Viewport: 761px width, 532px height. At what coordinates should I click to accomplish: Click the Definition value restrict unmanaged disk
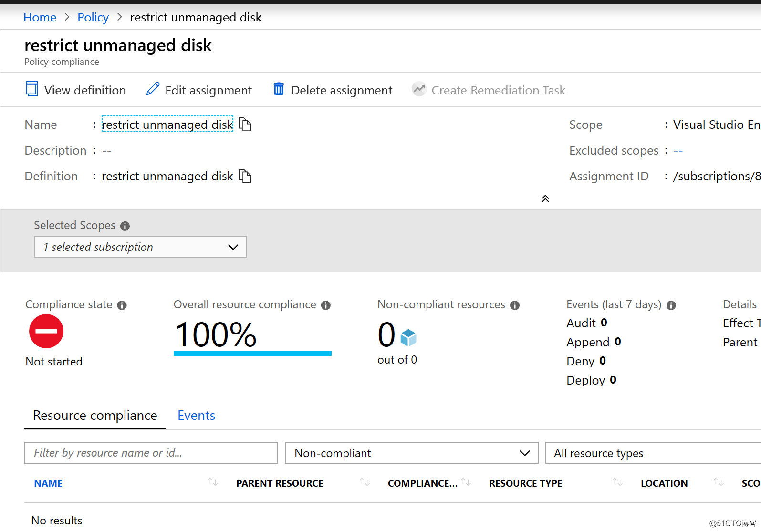click(167, 176)
